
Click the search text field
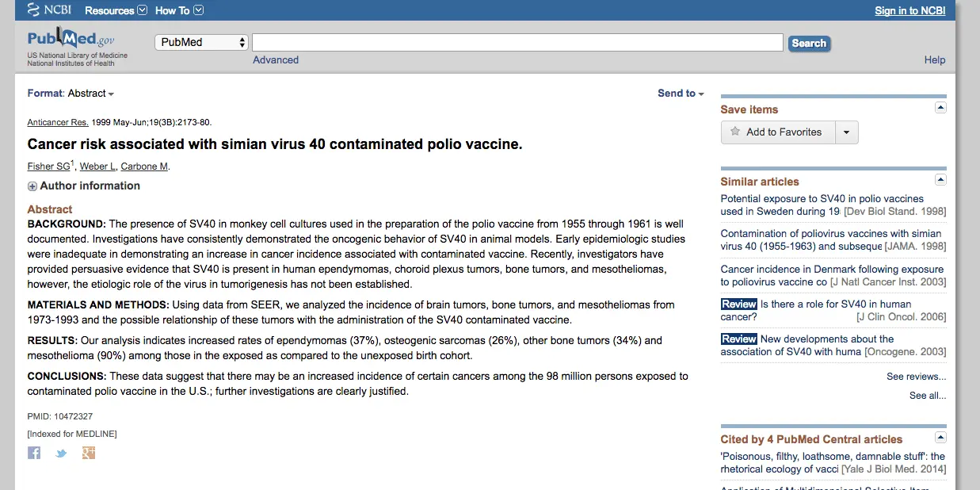tap(517, 43)
